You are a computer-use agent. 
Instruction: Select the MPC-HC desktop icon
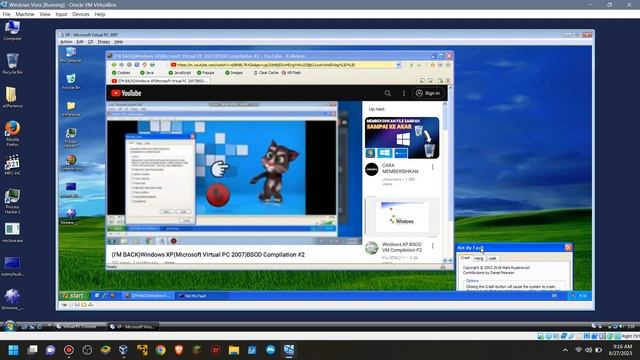tap(12, 165)
